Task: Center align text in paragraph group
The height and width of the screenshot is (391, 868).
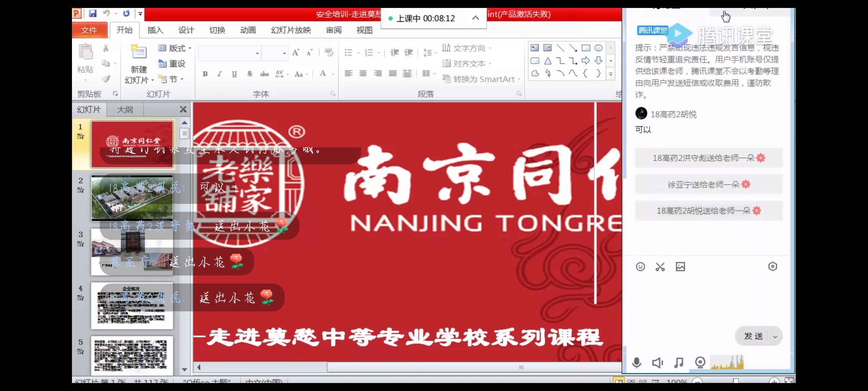Action: (363, 73)
